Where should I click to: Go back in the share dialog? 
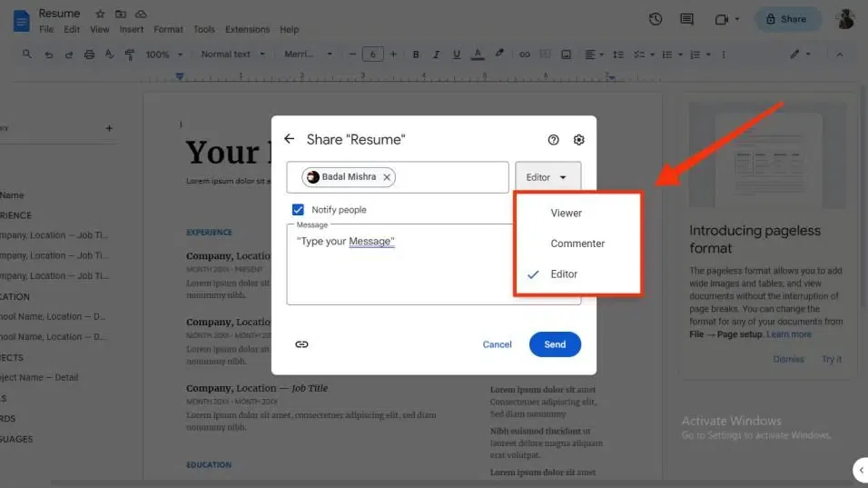coord(290,139)
